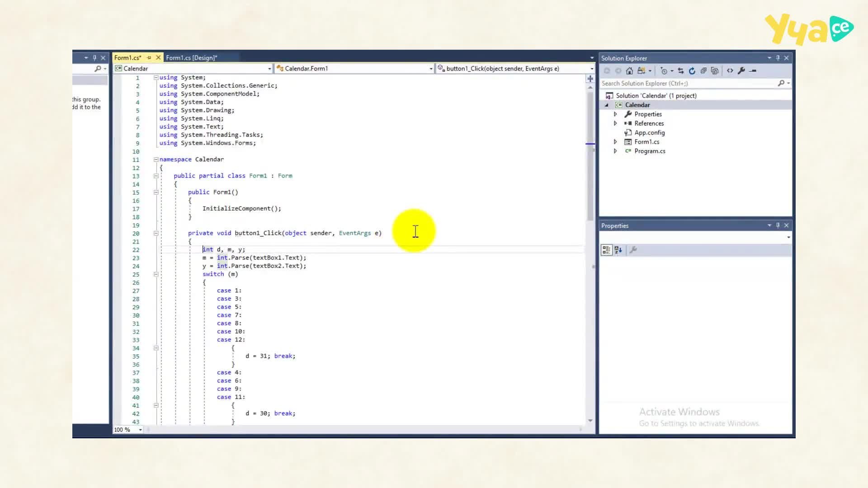Expand the Program.cs node arrow
Screen dimensions: 868x488
(x=615, y=151)
